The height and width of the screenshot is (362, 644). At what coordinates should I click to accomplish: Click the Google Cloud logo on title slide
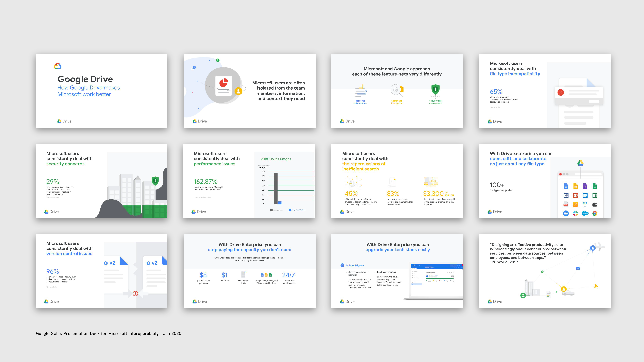[x=58, y=66]
